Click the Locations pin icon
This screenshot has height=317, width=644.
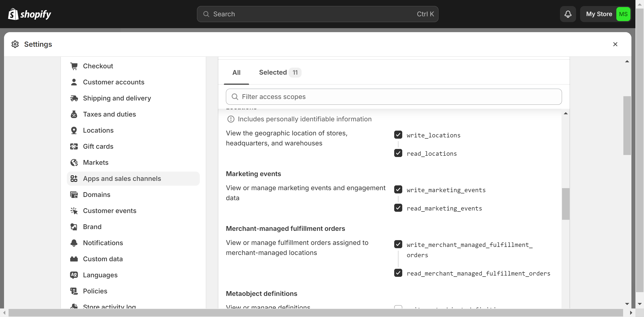[74, 130]
